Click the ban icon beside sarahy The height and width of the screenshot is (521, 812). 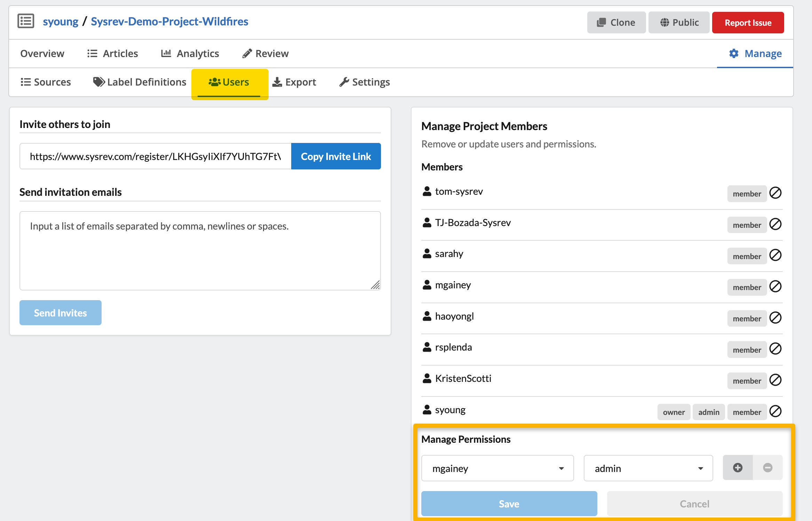pos(775,255)
